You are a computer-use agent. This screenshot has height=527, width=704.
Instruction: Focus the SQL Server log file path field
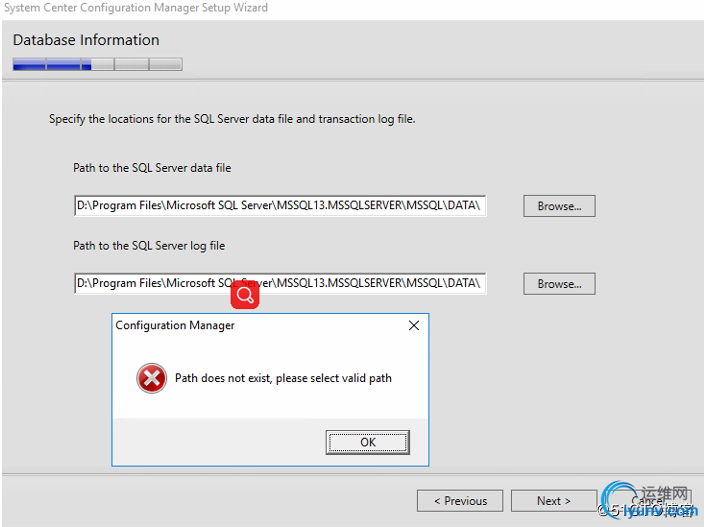point(280,284)
